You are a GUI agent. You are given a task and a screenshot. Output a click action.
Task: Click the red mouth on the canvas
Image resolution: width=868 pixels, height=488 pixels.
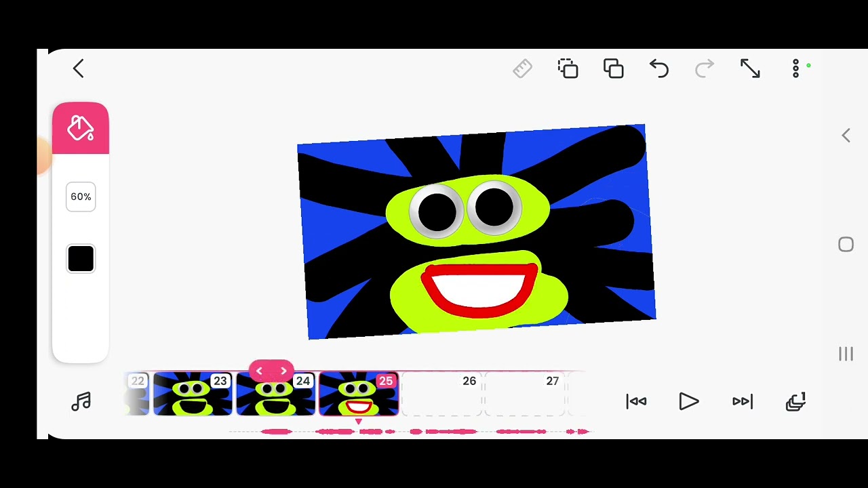click(x=480, y=292)
